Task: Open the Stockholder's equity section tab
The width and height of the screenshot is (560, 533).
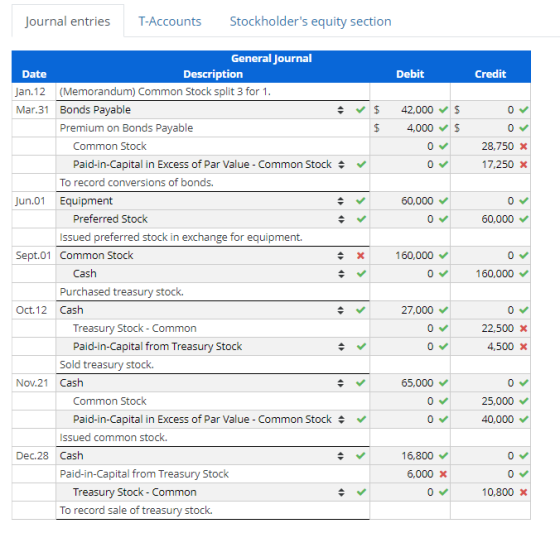Action: click(310, 21)
